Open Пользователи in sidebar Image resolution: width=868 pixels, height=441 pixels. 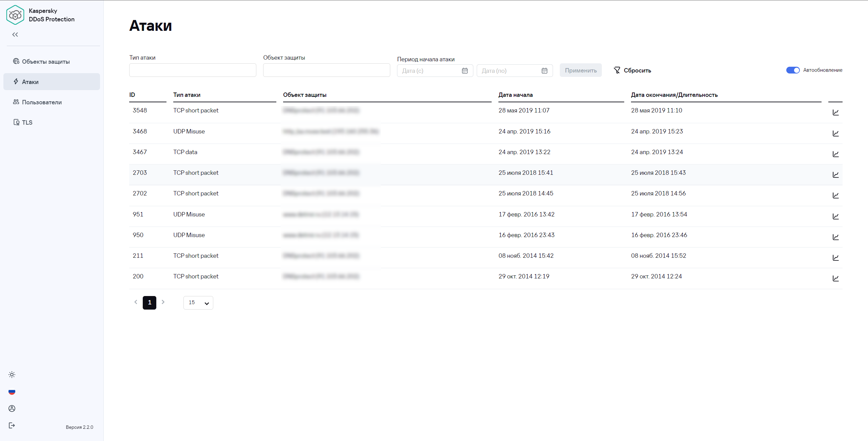click(42, 102)
